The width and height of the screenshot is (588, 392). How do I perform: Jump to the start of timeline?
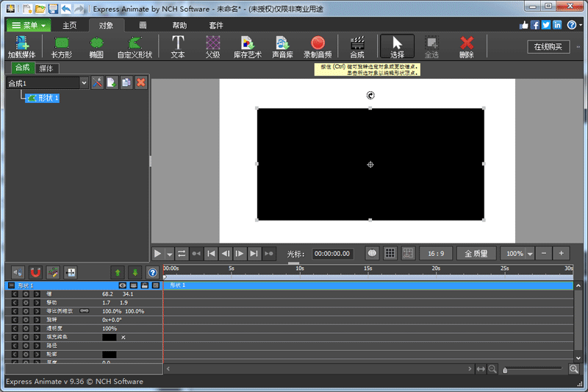211,254
